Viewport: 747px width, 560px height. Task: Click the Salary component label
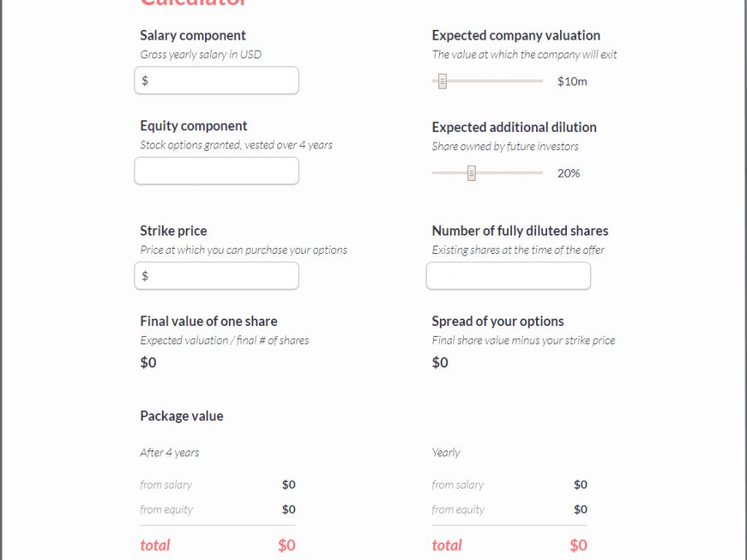[x=193, y=35]
